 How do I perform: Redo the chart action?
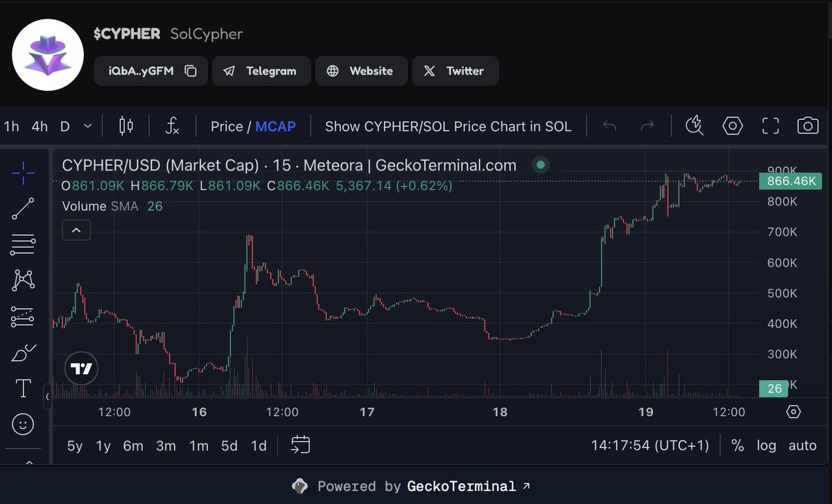(648, 126)
